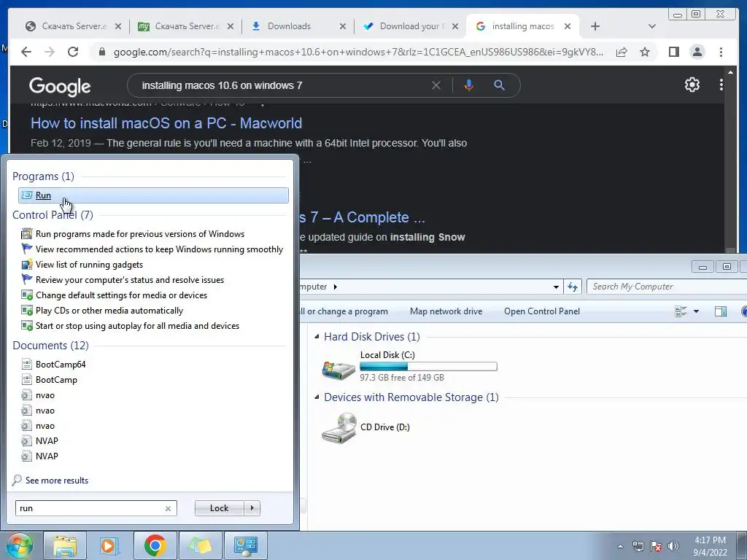The width and height of the screenshot is (747, 560).
Task: Open the Lock button's arrow menu
Action: coord(252,508)
